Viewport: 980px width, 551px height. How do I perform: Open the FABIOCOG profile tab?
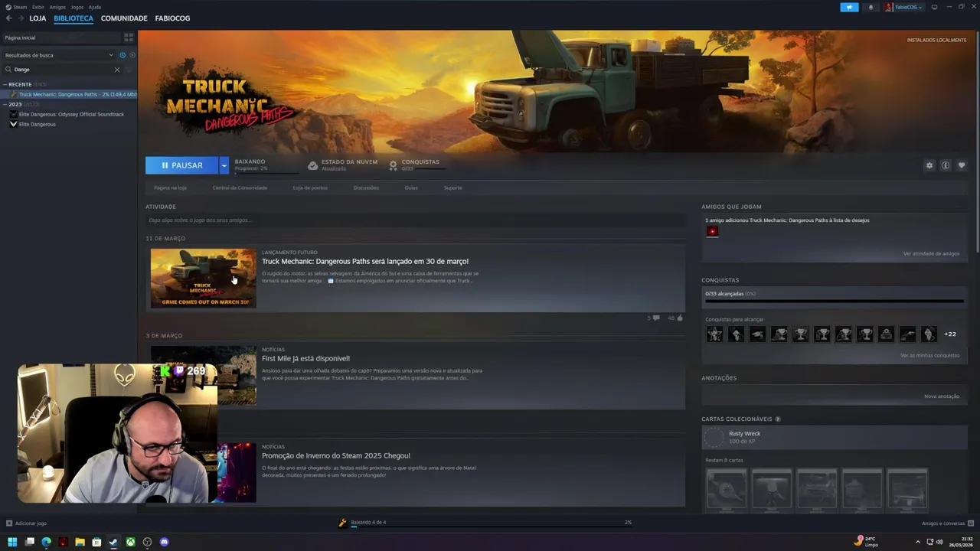click(x=172, y=18)
